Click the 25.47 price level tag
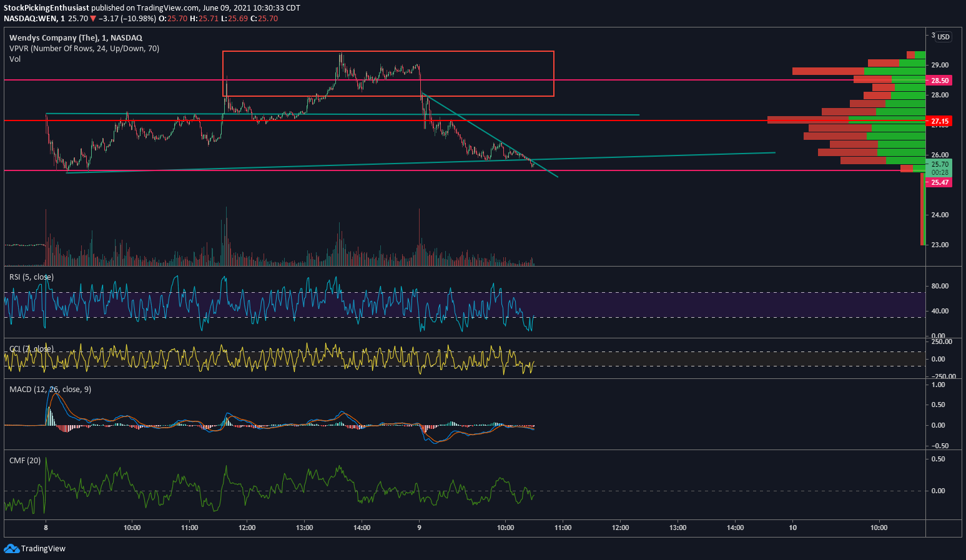Image resolution: width=966 pixels, height=560 pixels. coord(940,182)
